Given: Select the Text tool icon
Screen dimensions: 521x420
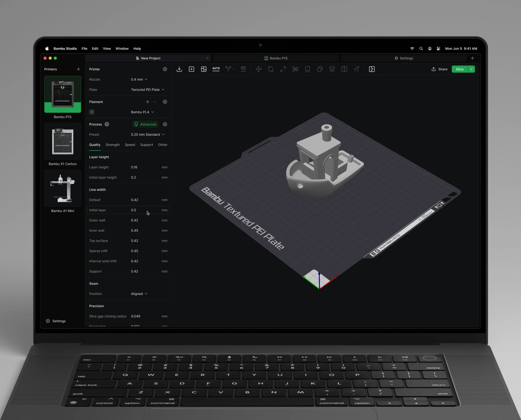Looking at the screenshot, I should click(x=357, y=69).
